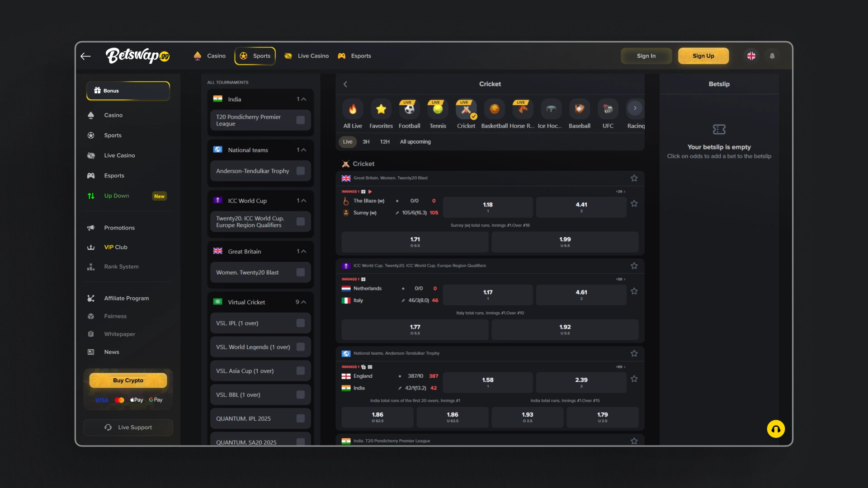868x488 pixels.
Task: Expand +89 more markets for England match
Action: point(621,367)
